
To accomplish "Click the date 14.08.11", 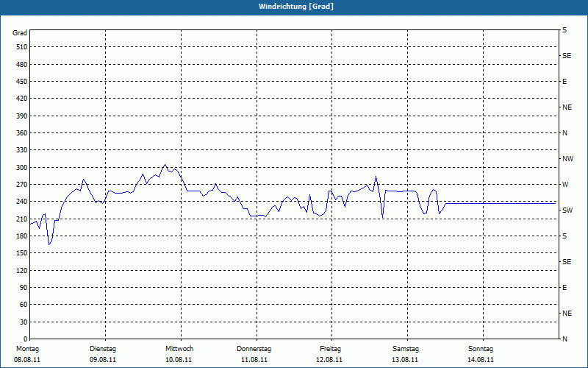I will click(481, 360).
